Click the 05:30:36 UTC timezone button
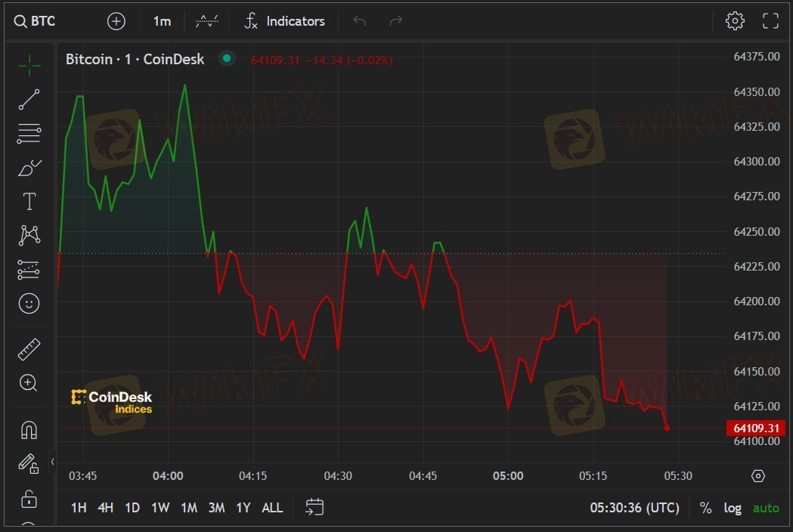Image resolution: width=793 pixels, height=532 pixels. [634, 508]
